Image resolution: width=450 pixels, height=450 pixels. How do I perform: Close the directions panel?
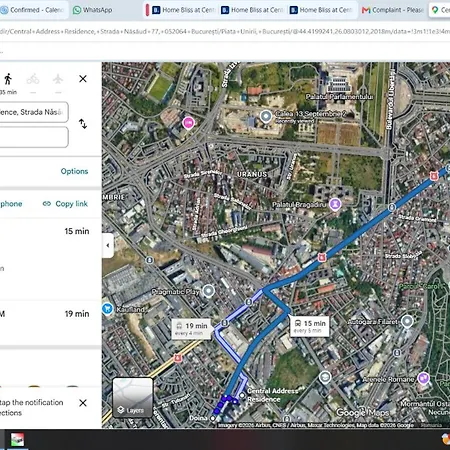click(83, 79)
